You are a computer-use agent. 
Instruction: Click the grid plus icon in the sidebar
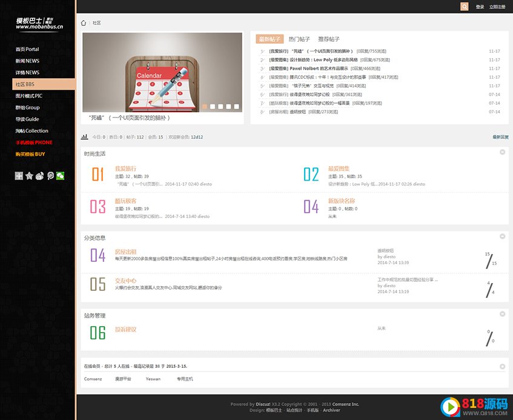[19, 176]
